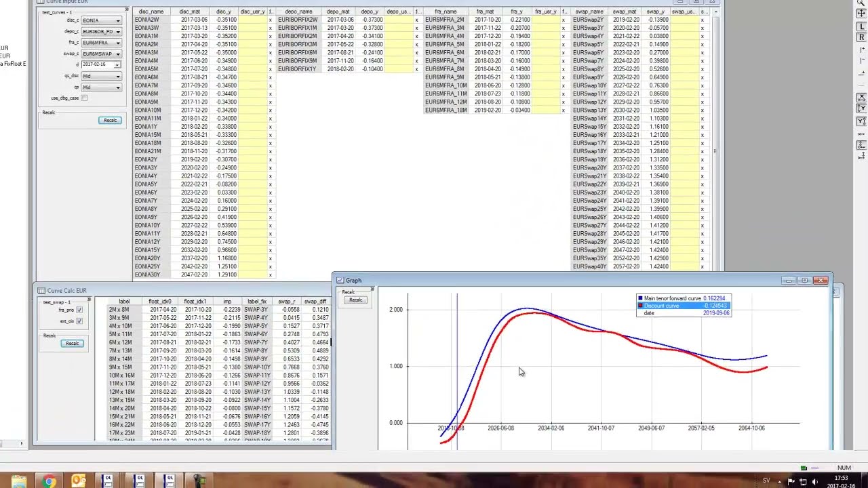Click the network icon in system tray
Screen dimensions: 868x488
(x=804, y=481)
